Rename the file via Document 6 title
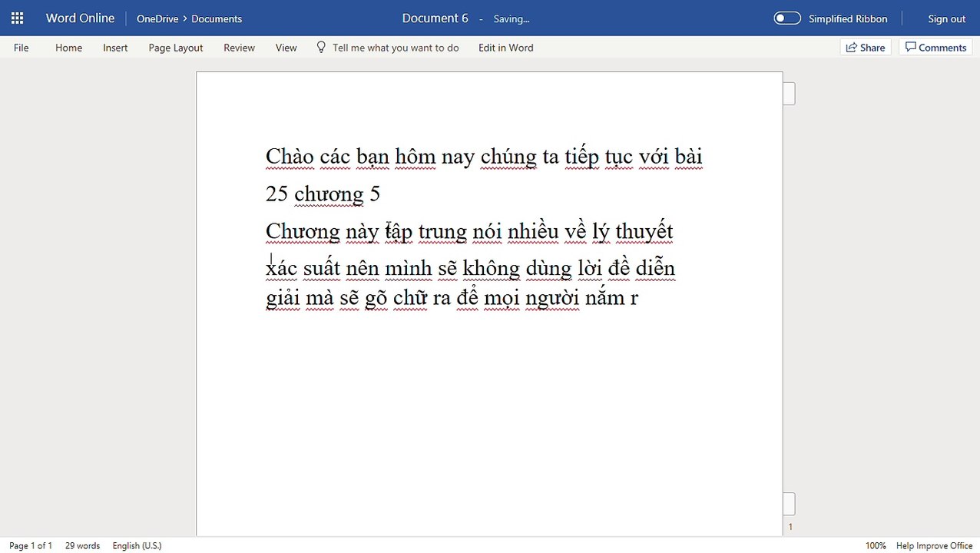 pyautogui.click(x=435, y=18)
